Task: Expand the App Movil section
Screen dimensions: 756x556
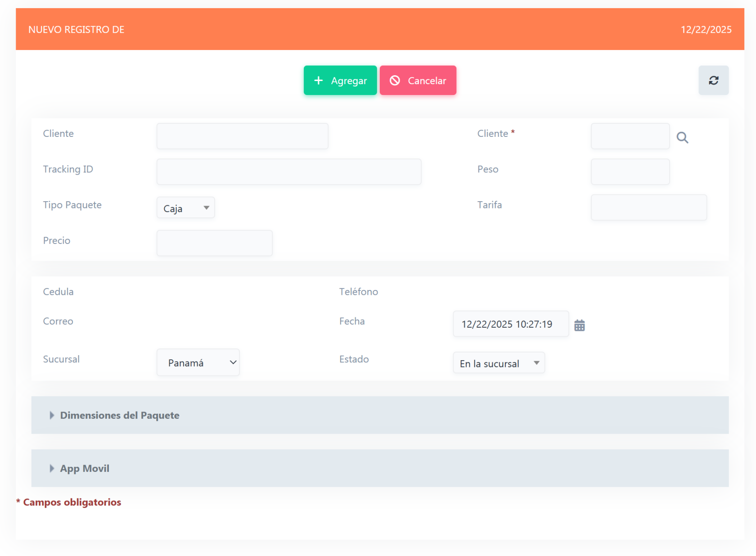Action: [85, 468]
